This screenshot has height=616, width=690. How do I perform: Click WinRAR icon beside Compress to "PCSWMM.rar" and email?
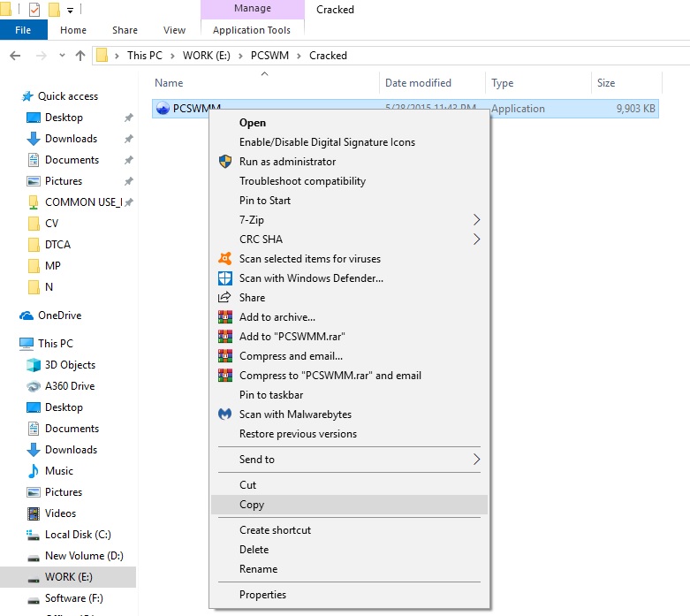pos(225,375)
